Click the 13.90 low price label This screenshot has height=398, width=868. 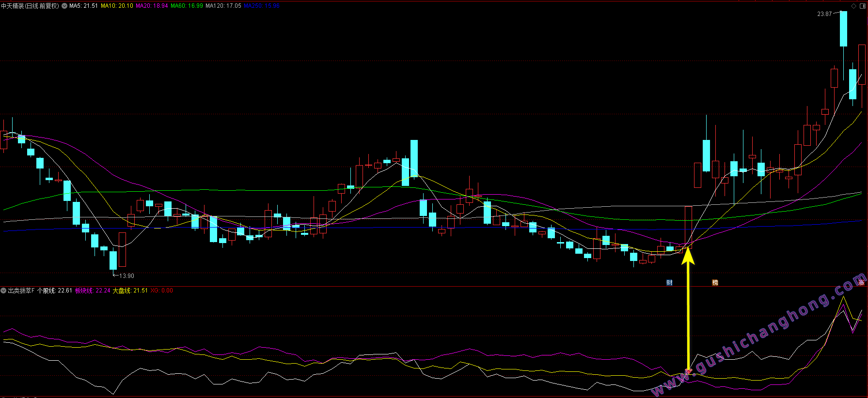click(126, 276)
